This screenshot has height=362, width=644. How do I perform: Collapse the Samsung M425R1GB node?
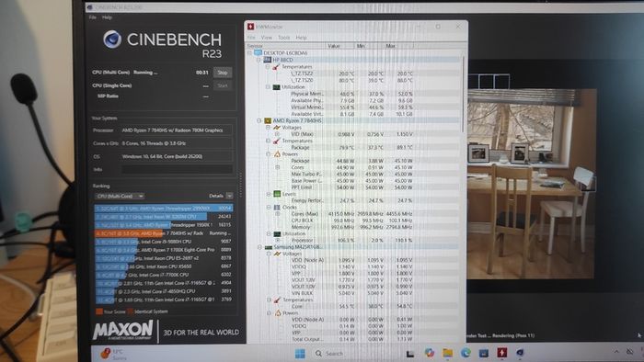259,247
